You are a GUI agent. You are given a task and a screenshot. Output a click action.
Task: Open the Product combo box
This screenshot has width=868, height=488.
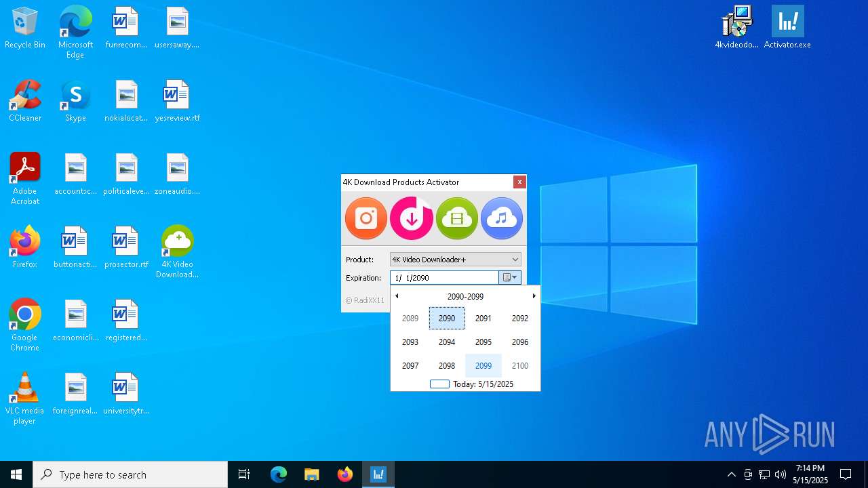(456, 260)
